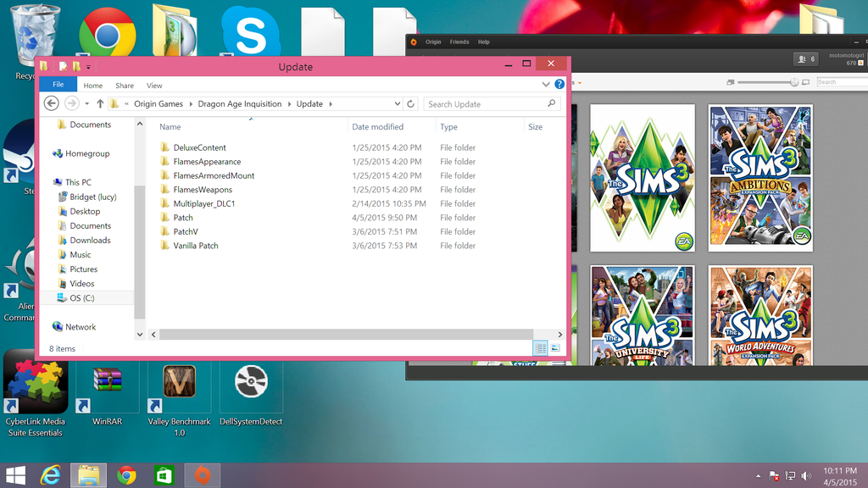868x488 pixels.
Task: Switch to details view layout
Action: pyautogui.click(x=540, y=347)
